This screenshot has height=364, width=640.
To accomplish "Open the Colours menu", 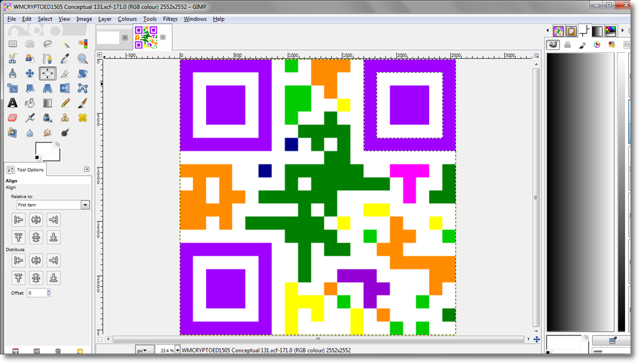I will coord(127,19).
